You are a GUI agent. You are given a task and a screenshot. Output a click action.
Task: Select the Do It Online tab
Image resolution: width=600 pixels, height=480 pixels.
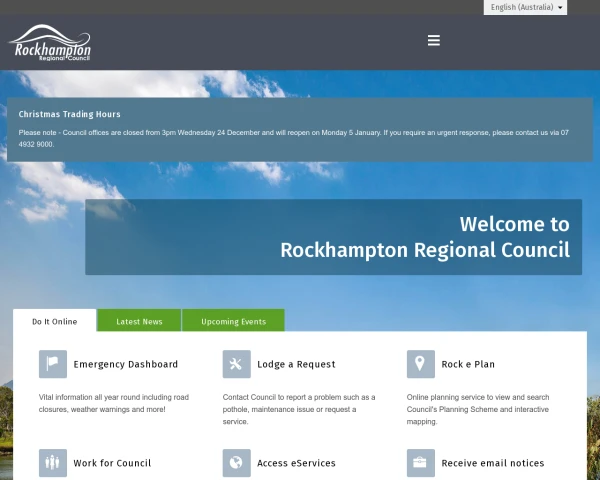click(x=54, y=321)
